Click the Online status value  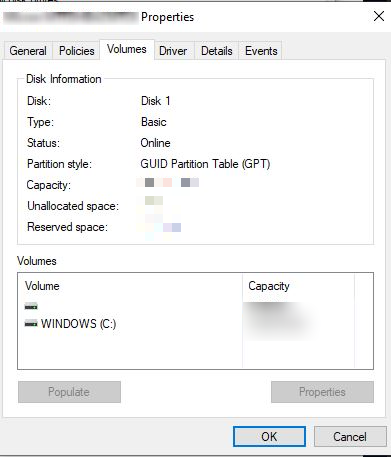pyautogui.click(x=155, y=143)
